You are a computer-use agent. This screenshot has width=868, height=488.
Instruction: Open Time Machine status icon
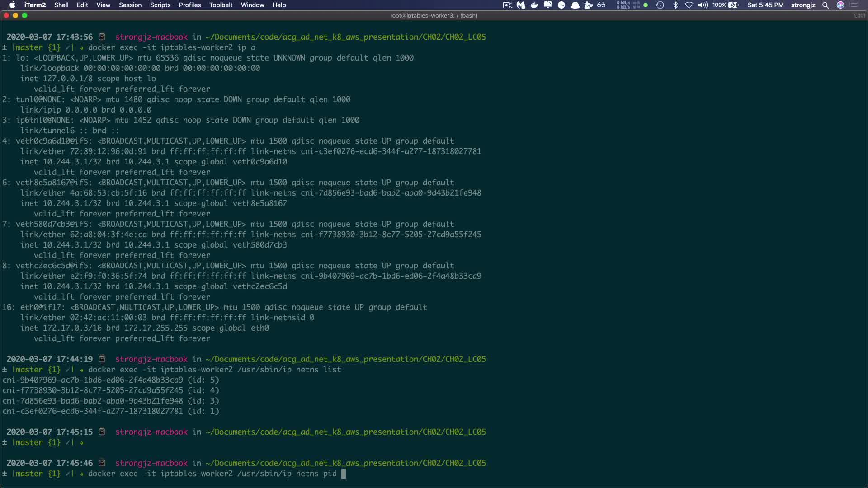click(x=660, y=5)
